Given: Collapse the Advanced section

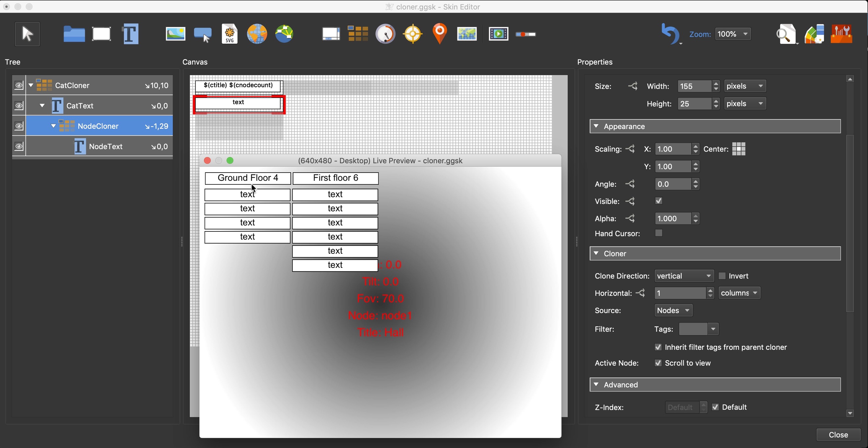Looking at the screenshot, I should pos(596,384).
